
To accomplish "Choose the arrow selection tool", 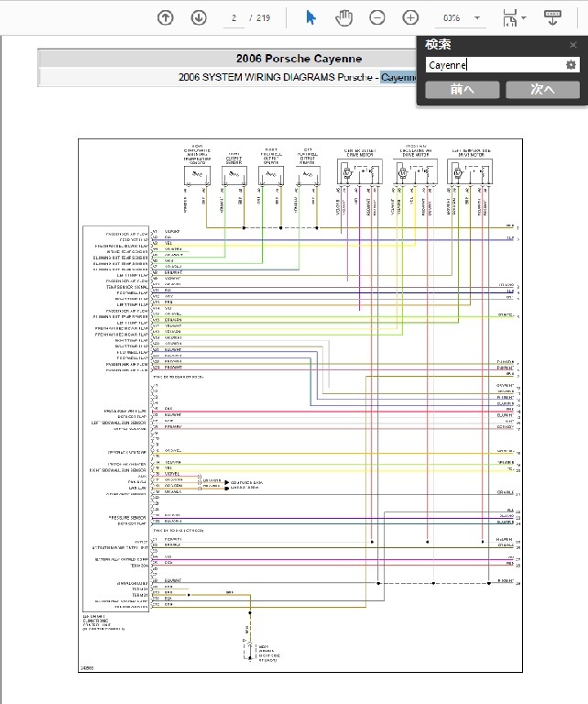I will point(310,18).
